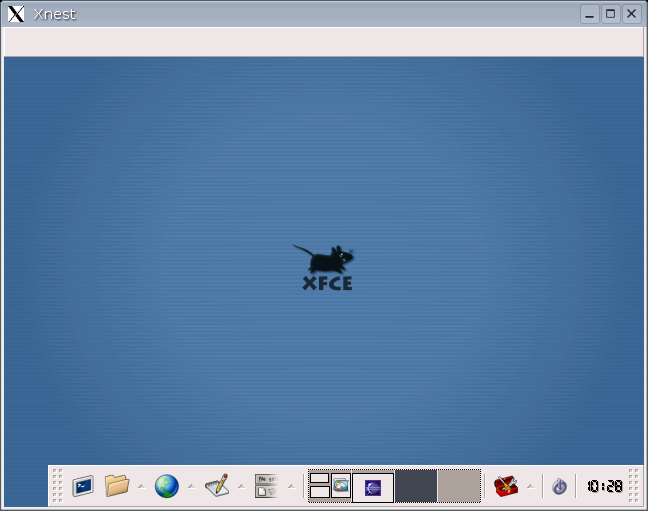Expand the menu arrow after the folder icon
The image size is (648, 511).
tap(142, 486)
